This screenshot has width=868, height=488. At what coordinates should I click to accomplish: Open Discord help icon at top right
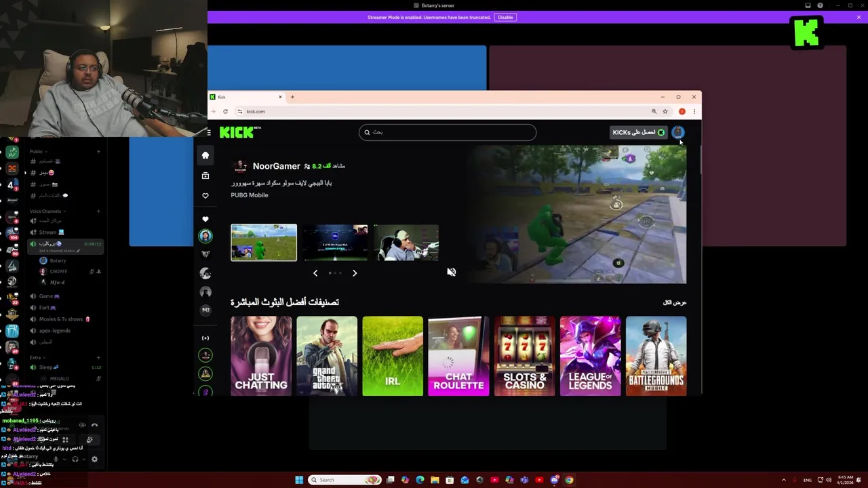[820, 5]
